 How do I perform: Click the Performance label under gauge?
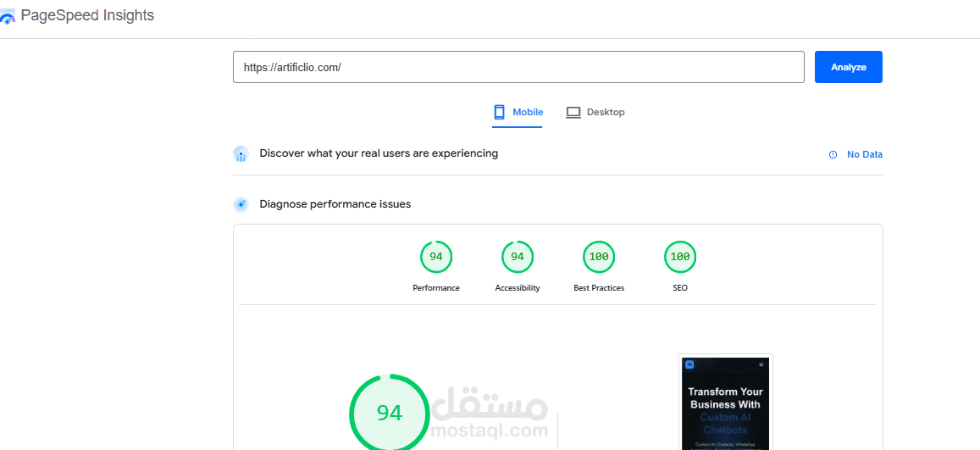436,288
